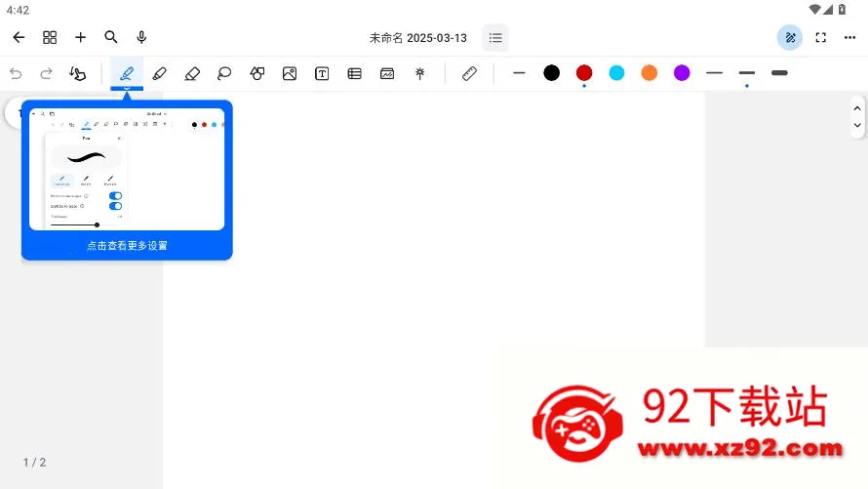Pick the cyan color swatch
868x489 pixels.
pyautogui.click(x=616, y=72)
